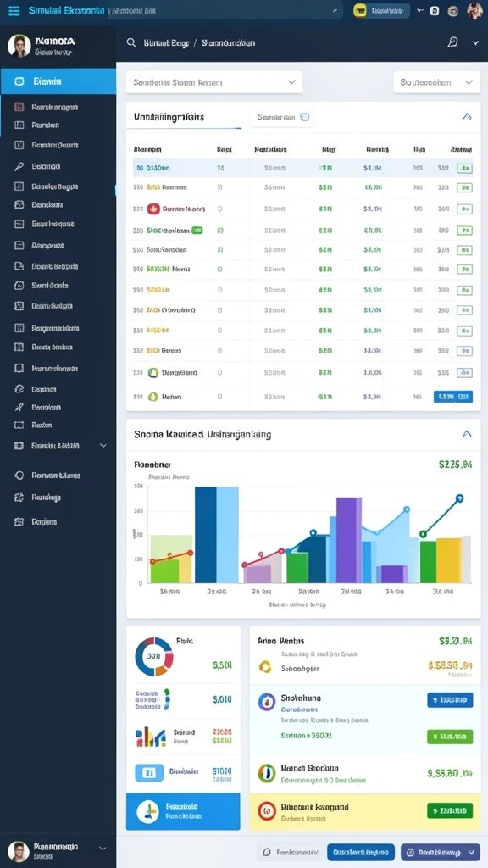Image resolution: width=488 pixels, height=868 pixels.
Task: Select the wrench icon in the sidebar
Action: coord(19,166)
